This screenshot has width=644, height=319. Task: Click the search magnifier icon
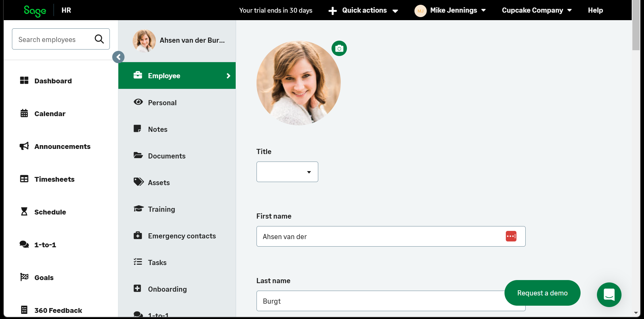(99, 39)
